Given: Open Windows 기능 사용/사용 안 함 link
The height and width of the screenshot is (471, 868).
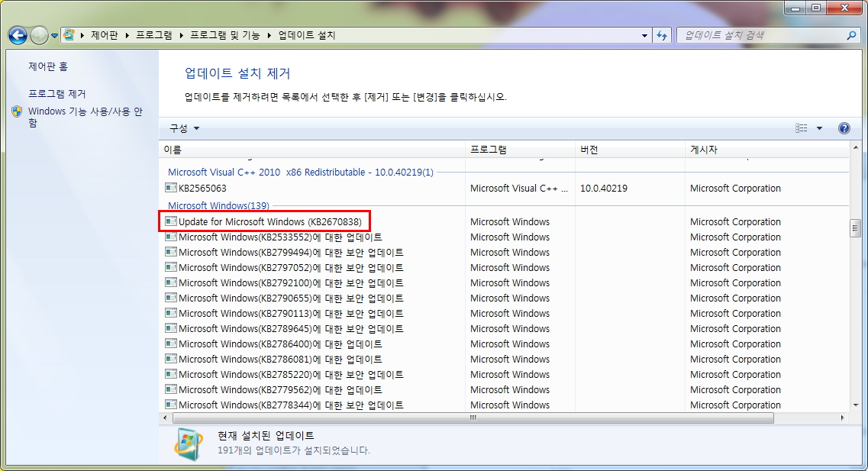Looking at the screenshot, I should coord(86,117).
